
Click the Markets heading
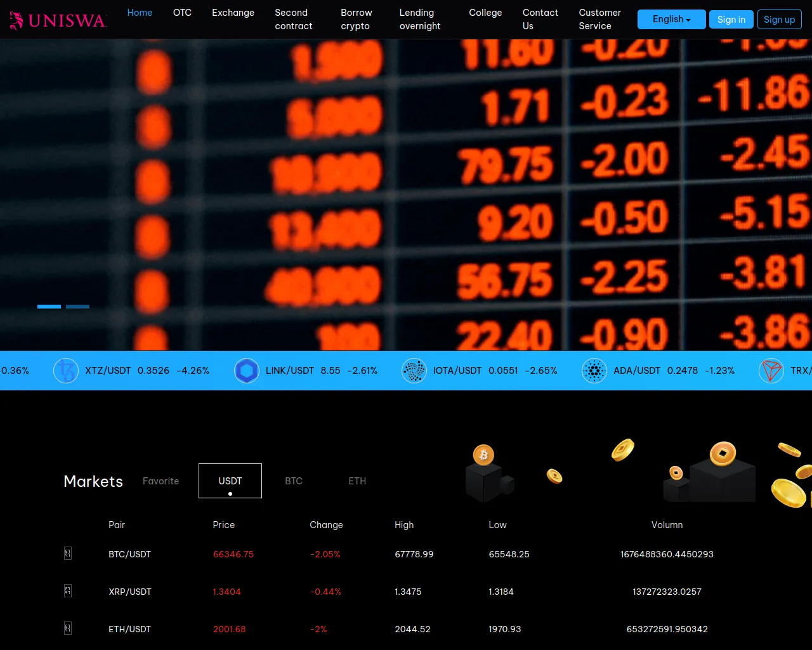coord(93,481)
